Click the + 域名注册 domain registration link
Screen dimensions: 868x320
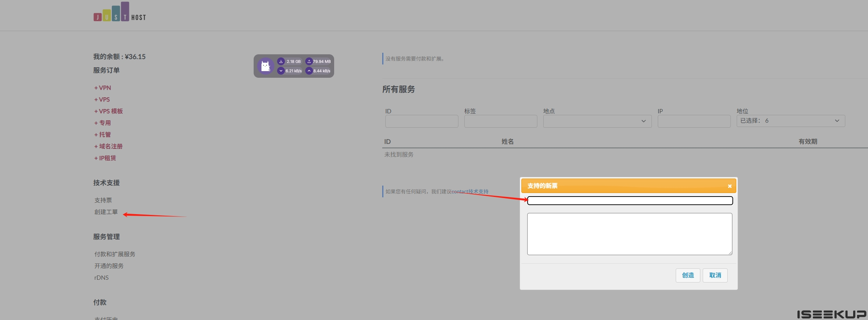[109, 147]
